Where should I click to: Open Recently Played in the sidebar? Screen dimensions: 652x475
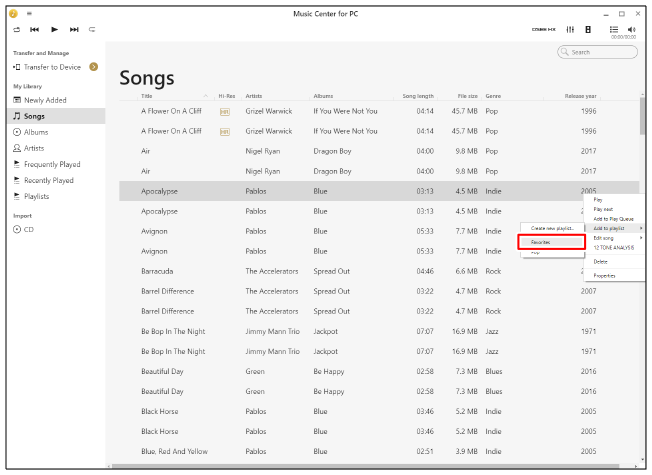pos(49,180)
